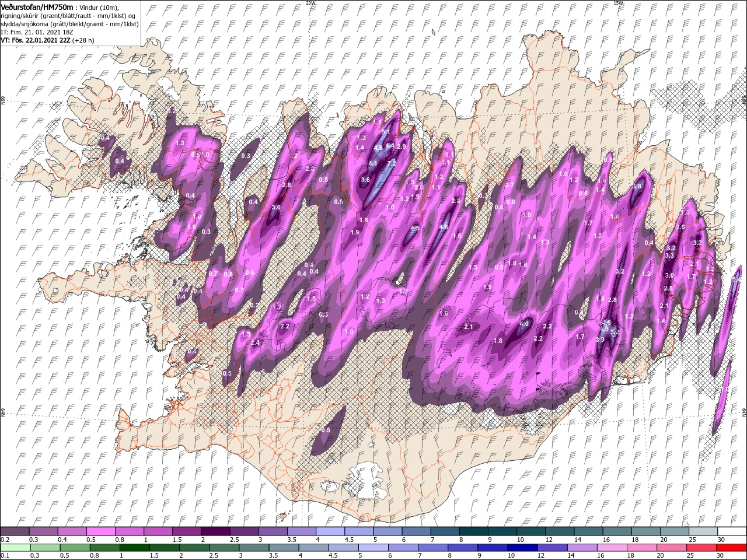The image size is (747, 560).
Task: Click the 3.9 precipitation value on the map
Action: (x=600, y=339)
